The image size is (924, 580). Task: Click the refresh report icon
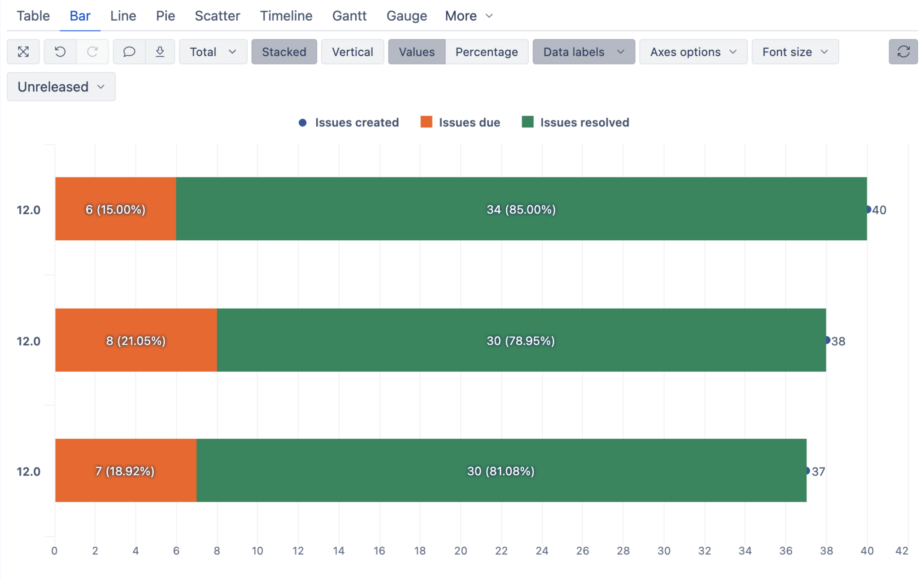point(903,52)
